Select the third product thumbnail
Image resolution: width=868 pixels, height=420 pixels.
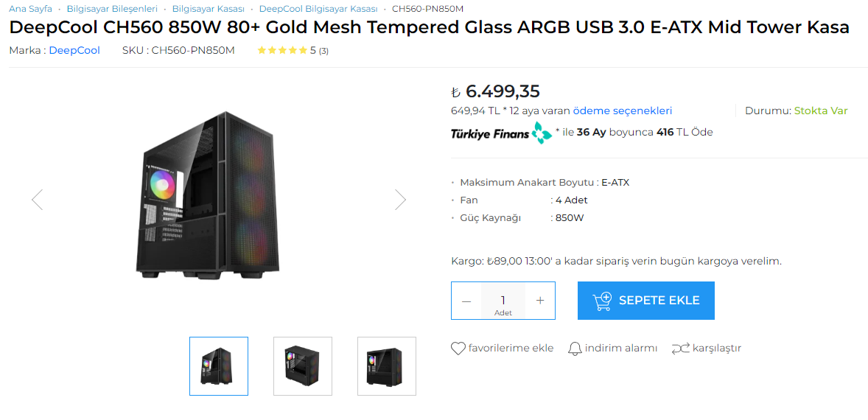(x=387, y=366)
